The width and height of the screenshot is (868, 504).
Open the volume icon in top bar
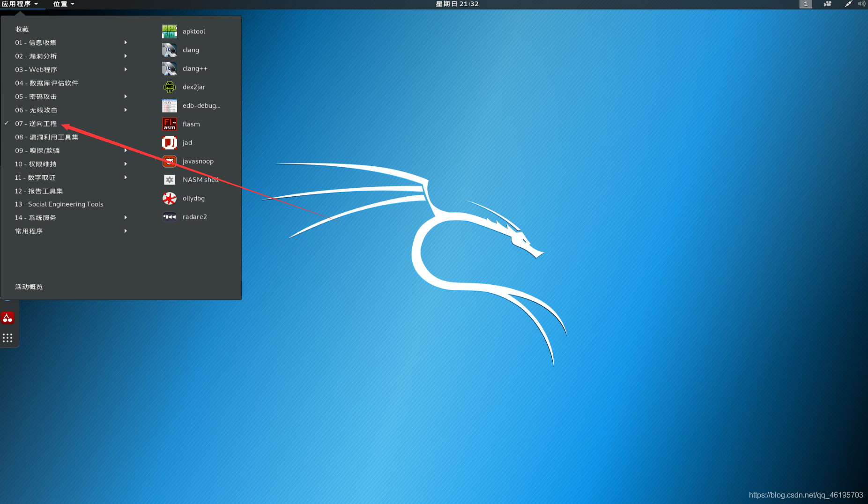[x=861, y=4]
